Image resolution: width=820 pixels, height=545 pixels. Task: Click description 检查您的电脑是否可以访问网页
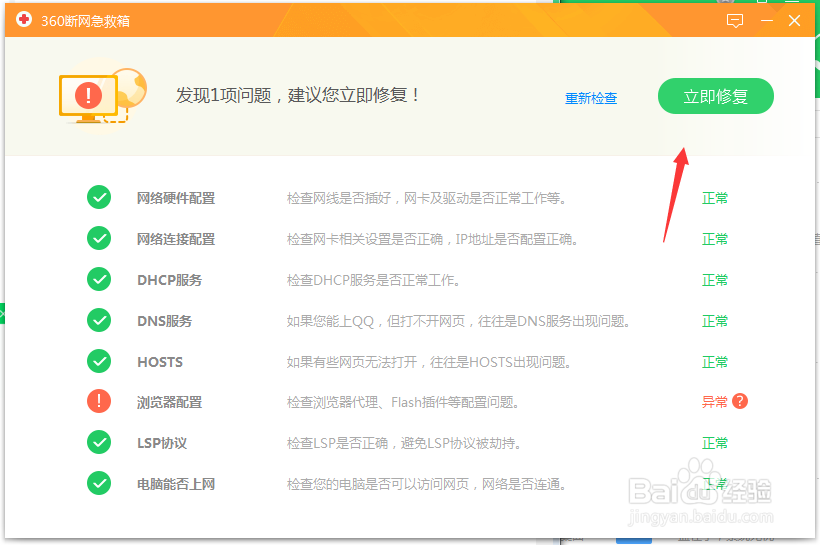426,484
